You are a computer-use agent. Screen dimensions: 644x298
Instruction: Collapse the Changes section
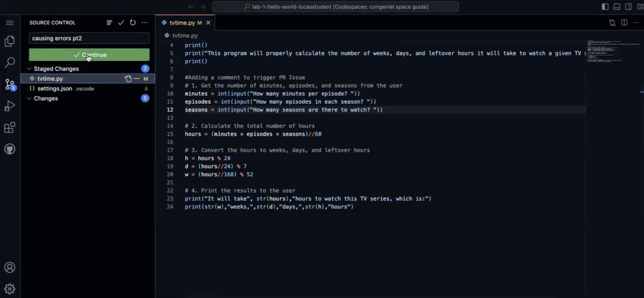click(x=29, y=98)
